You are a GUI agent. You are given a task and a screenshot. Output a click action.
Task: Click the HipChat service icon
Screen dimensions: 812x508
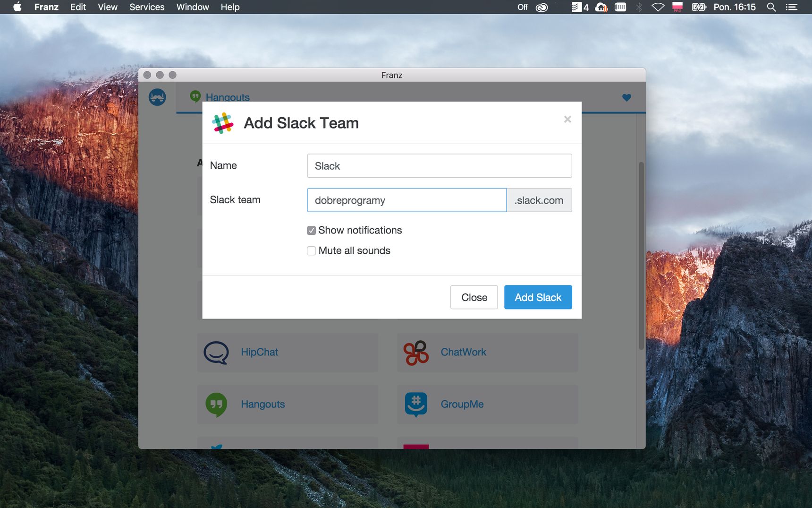[x=216, y=353]
